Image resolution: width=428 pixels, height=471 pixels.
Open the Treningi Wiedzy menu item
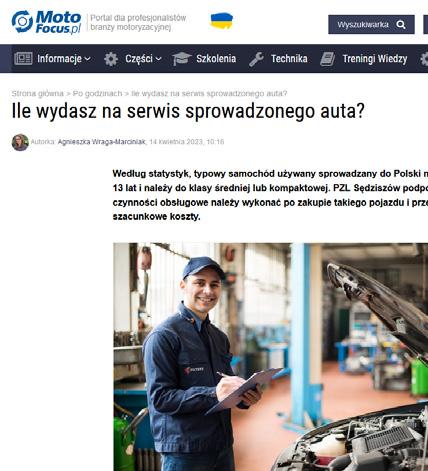[x=375, y=59]
